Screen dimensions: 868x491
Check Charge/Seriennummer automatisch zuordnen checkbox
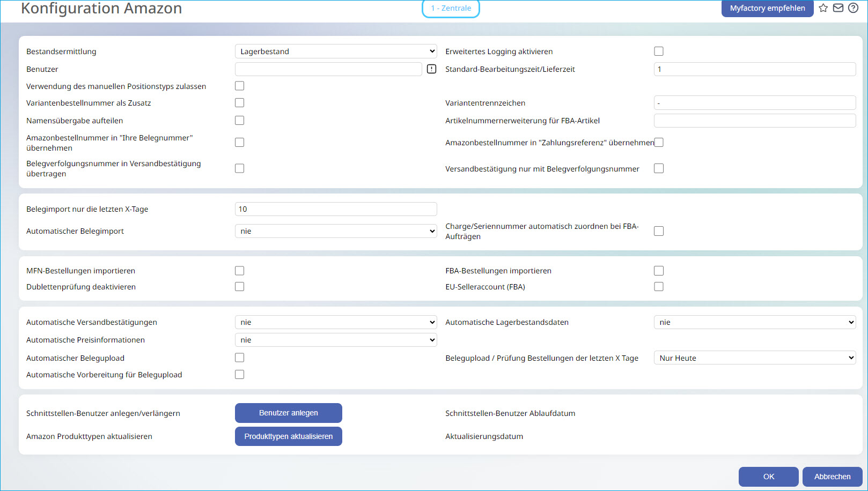tap(659, 231)
